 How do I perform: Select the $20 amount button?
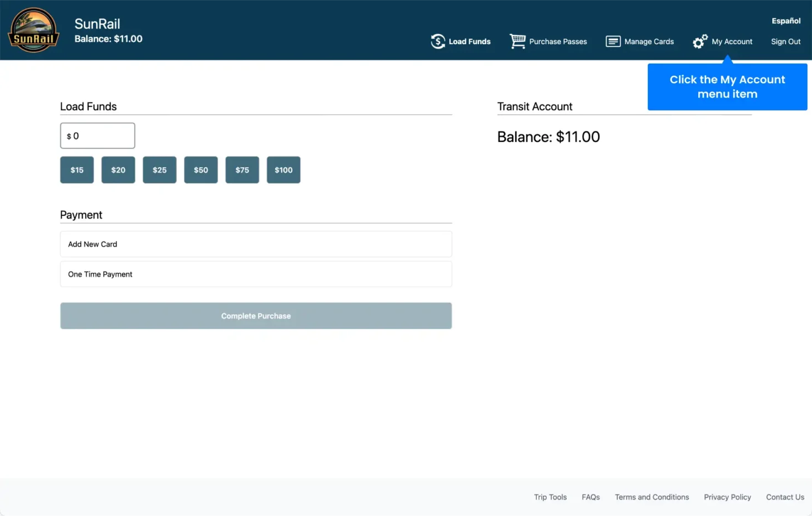[118, 170]
